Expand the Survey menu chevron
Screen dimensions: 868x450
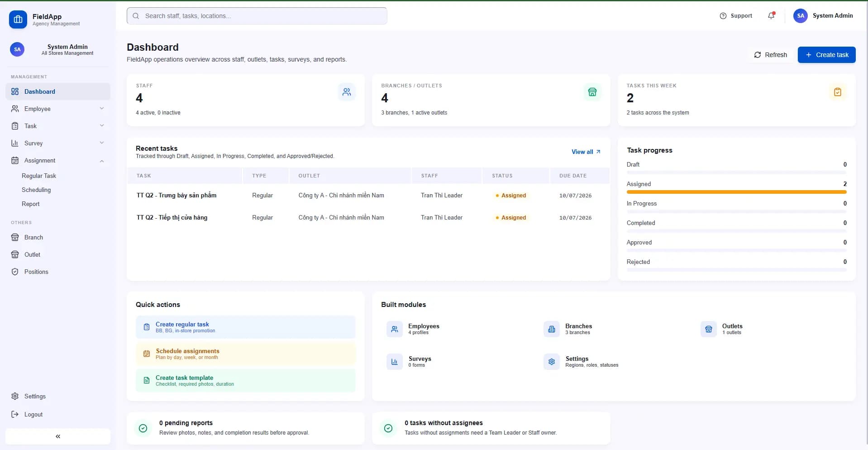pos(102,143)
